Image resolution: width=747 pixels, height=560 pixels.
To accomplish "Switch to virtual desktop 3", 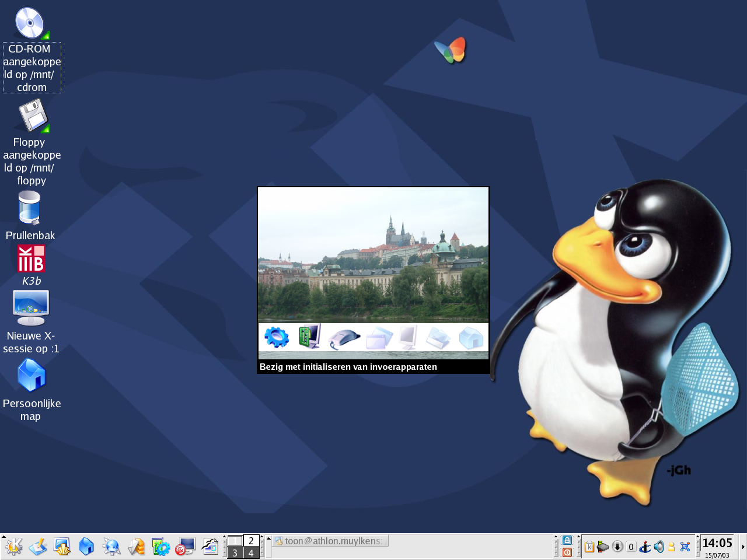I will [235, 553].
